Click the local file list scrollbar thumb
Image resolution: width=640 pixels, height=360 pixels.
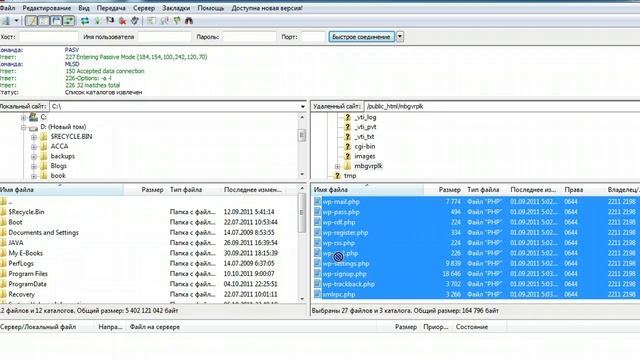point(302,213)
